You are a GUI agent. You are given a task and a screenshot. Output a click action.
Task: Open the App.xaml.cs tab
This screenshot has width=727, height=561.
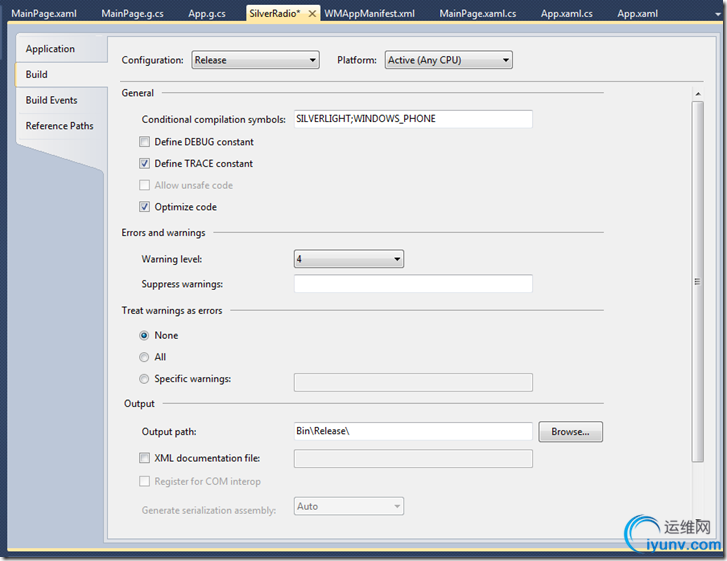[567, 13]
